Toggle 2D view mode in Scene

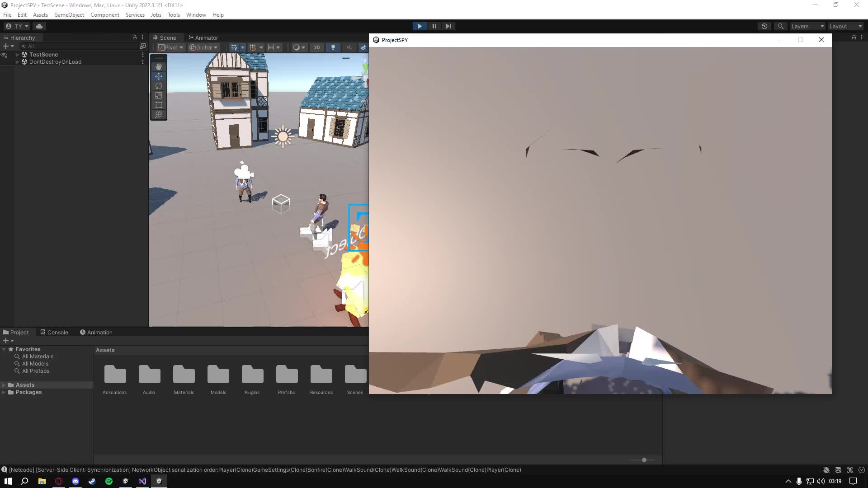(316, 47)
